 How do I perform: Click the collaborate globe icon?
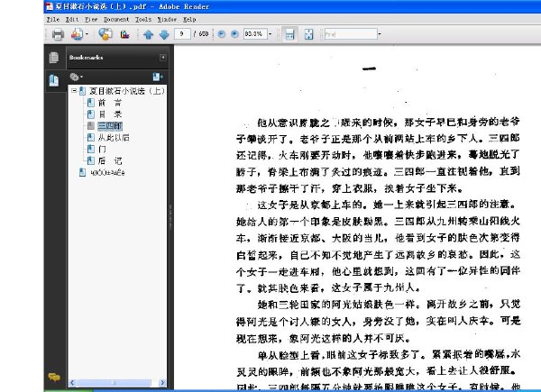click(105, 34)
